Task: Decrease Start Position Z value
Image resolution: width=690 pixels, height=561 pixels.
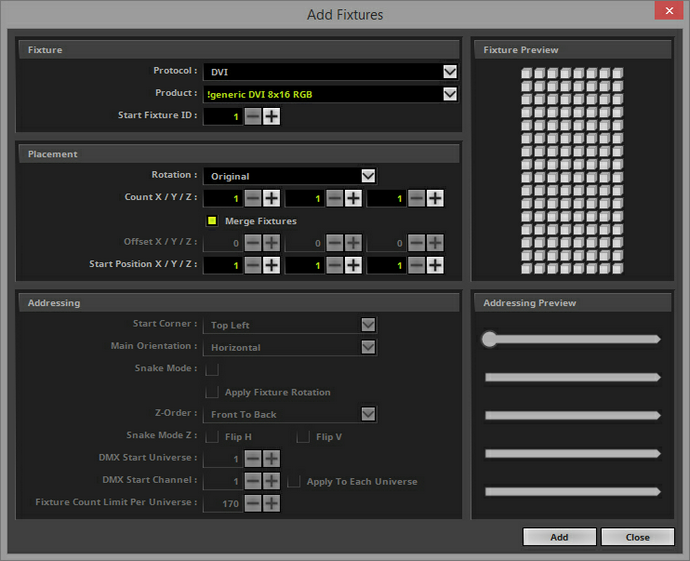Action: 417,265
